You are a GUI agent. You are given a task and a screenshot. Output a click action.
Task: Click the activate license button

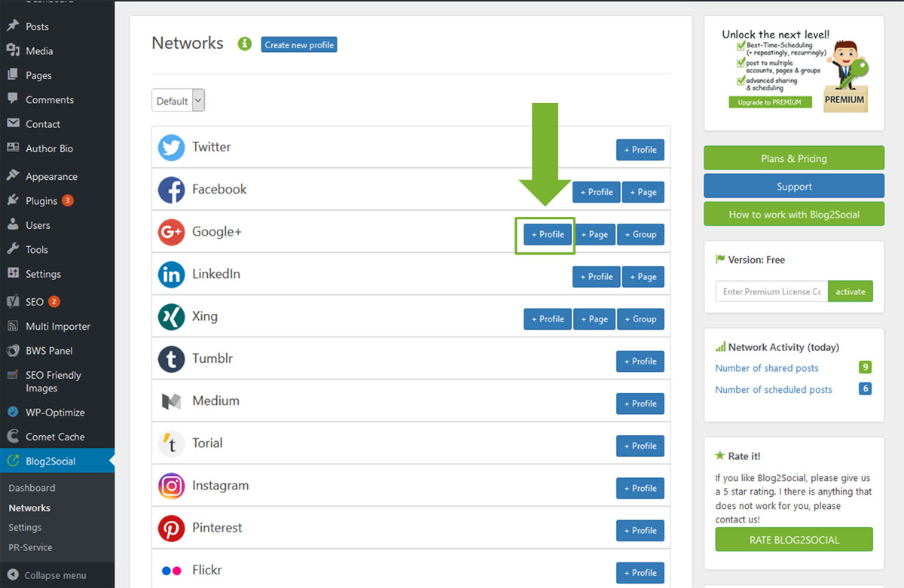coord(851,291)
